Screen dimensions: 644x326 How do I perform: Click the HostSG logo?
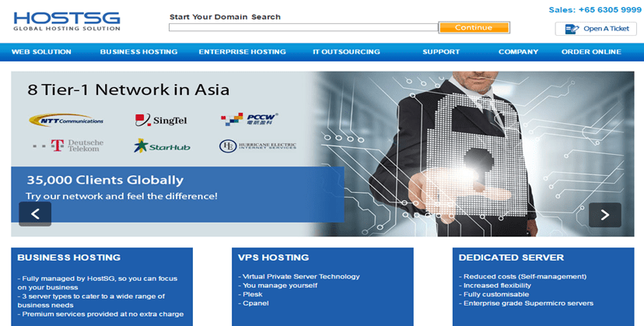[x=67, y=21]
